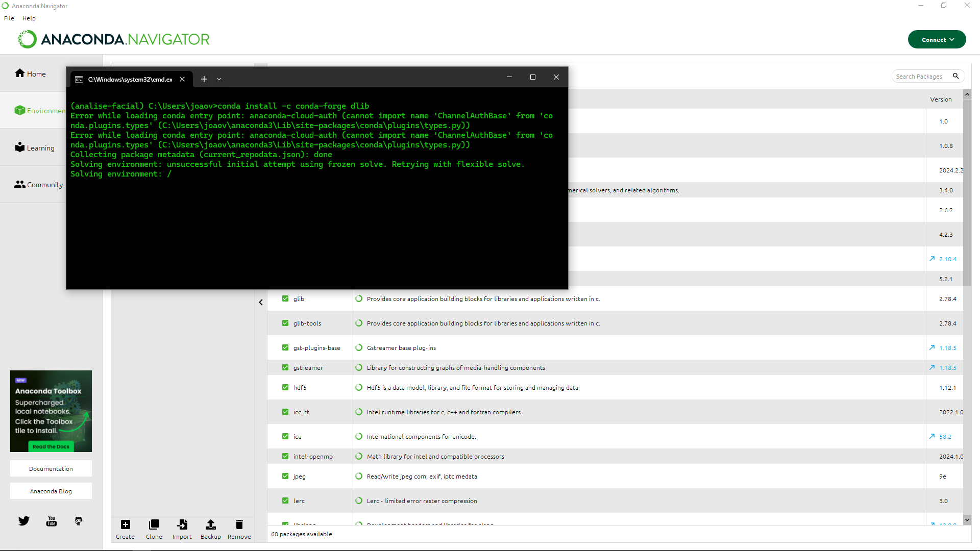
Task: Toggle the gstreamer package checkbox
Action: point(285,368)
